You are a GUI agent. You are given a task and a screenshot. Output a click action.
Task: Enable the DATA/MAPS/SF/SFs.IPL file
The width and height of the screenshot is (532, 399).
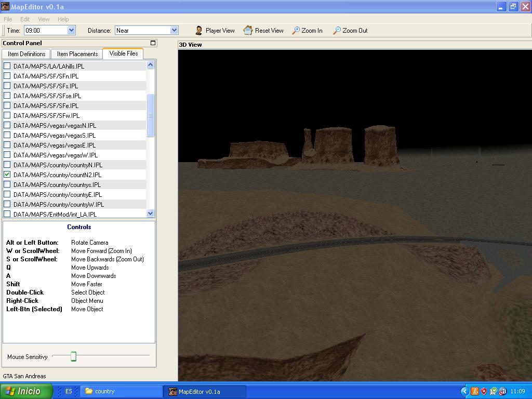[7, 86]
